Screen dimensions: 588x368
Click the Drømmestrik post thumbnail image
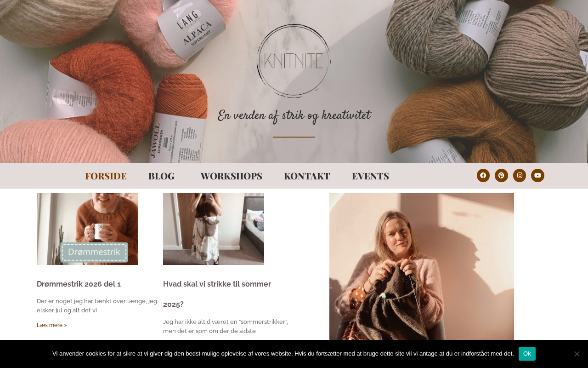87,229
